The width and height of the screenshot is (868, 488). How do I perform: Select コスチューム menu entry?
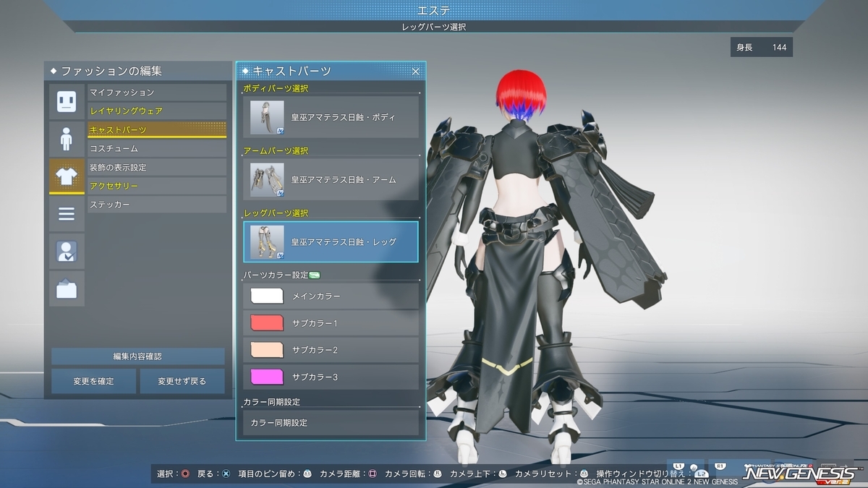pos(157,149)
